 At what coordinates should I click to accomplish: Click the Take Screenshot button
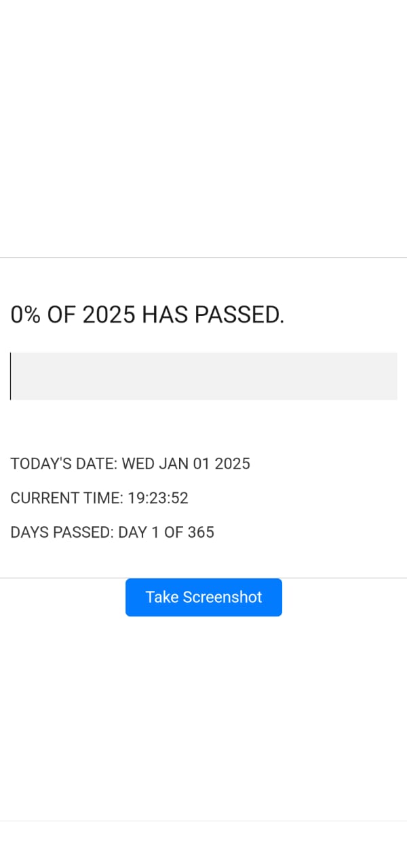pos(203,597)
